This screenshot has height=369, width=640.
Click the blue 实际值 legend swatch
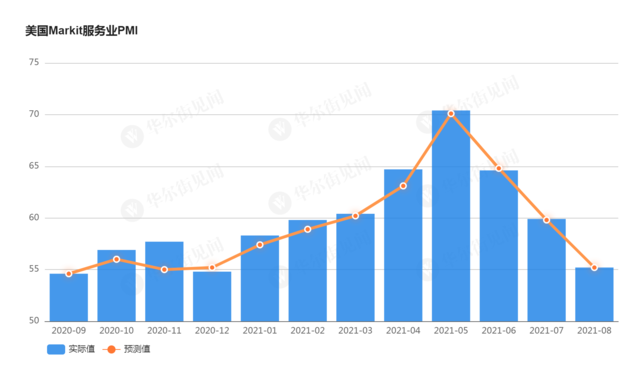(x=56, y=349)
